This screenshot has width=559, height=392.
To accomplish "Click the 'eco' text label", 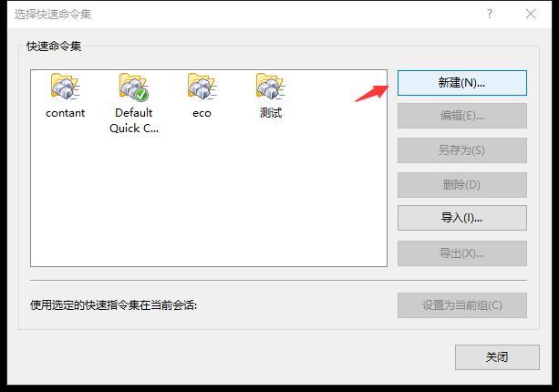I will pyautogui.click(x=202, y=113).
